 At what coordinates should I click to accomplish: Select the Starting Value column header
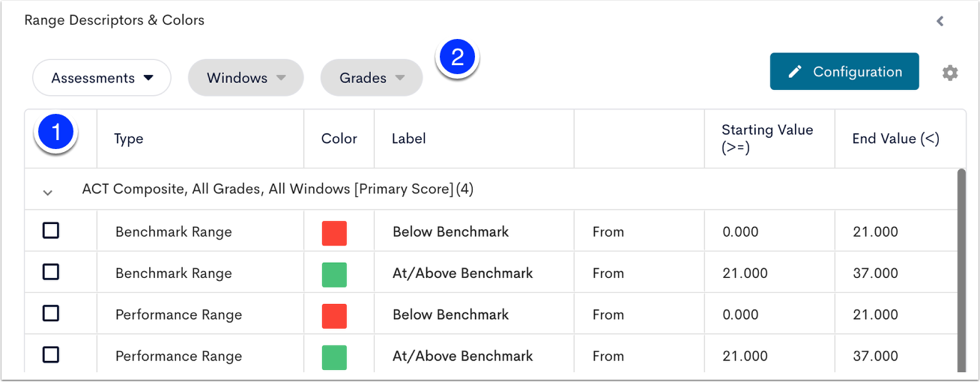[767, 139]
